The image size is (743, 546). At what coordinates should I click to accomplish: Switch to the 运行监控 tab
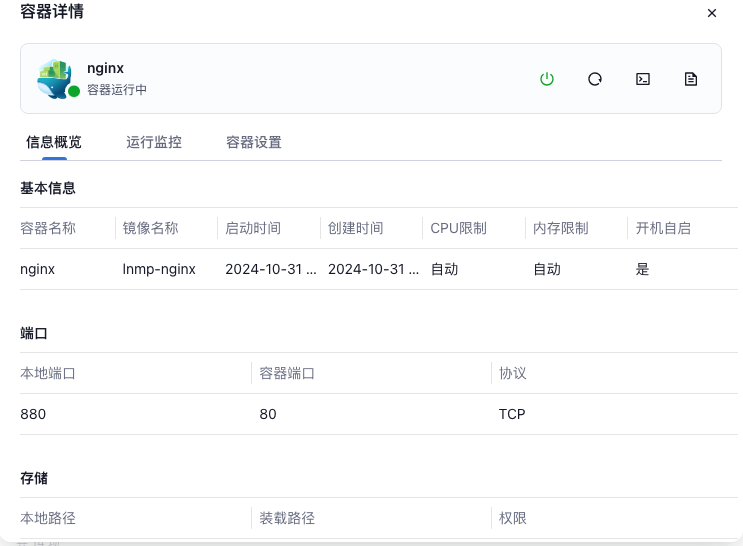(154, 142)
